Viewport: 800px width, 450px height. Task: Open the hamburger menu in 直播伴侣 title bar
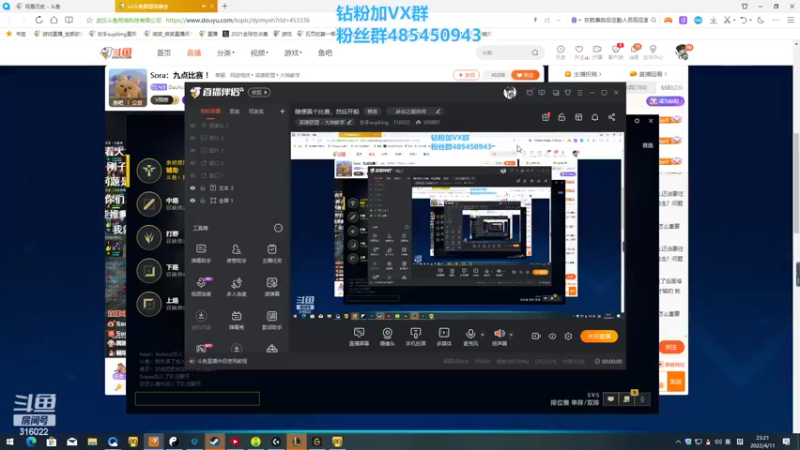click(580, 93)
